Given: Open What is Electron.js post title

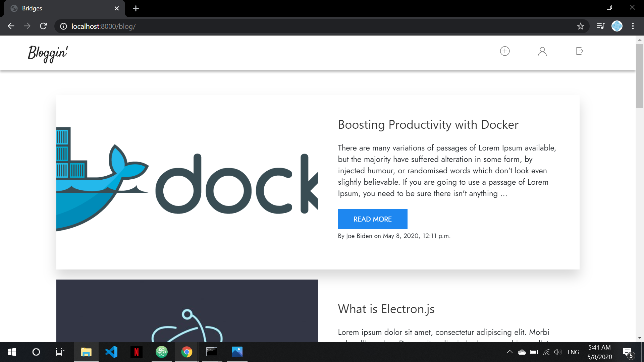Looking at the screenshot, I should 386,309.
